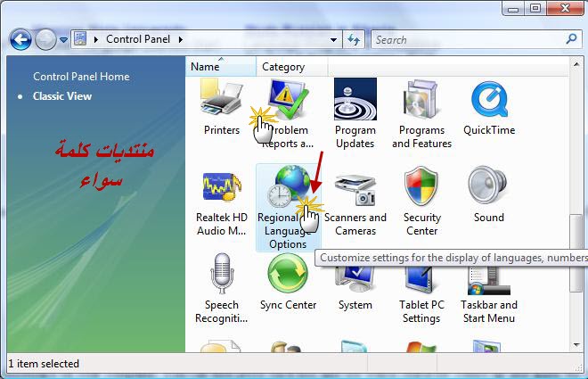This screenshot has height=379, width=588.
Task: Click the Back navigation arrow
Action: [20, 39]
